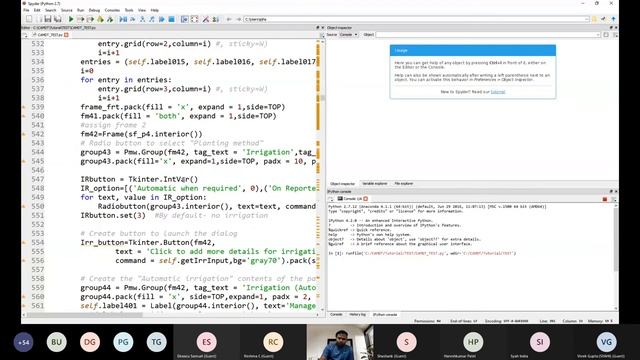Viewport: 640px width, 360px height.
Task: Switch to the History log tab
Action: pos(358,314)
